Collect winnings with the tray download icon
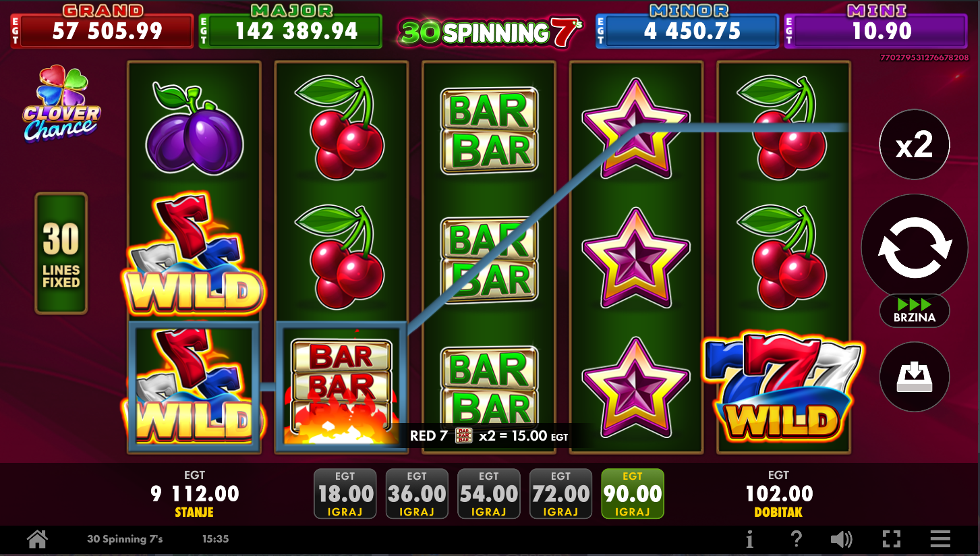Screen dimensions: 980x556 [x=915, y=377]
